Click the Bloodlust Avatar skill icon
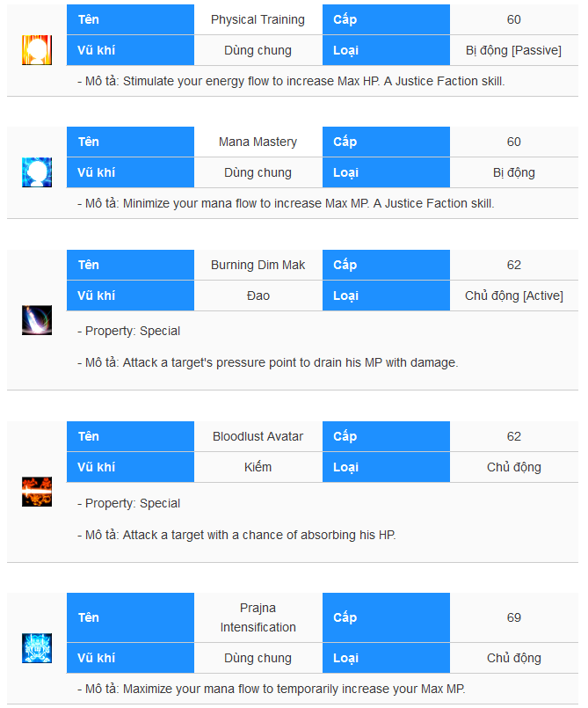This screenshot has height=708, width=588. pyautogui.click(x=37, y=492)
